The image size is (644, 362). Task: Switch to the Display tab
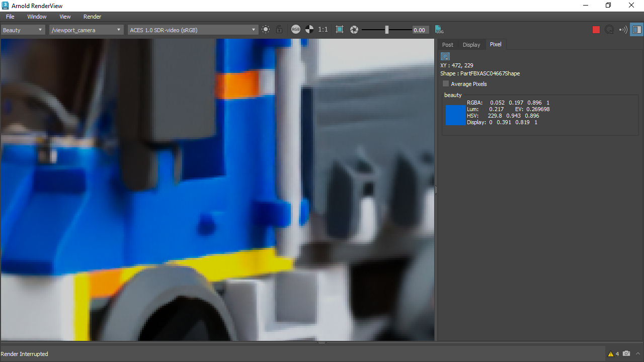click(471, 45)
